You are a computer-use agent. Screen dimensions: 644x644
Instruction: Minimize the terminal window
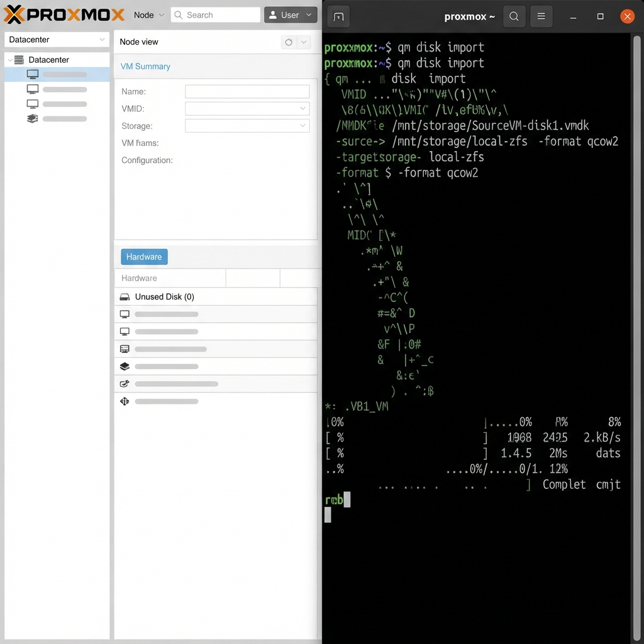click(x=573, y=17)
